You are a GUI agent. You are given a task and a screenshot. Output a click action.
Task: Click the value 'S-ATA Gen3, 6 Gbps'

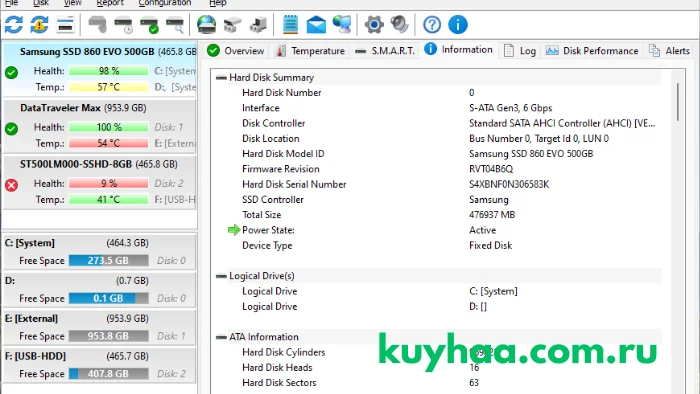pyautogui.click(x=510, y=108)
